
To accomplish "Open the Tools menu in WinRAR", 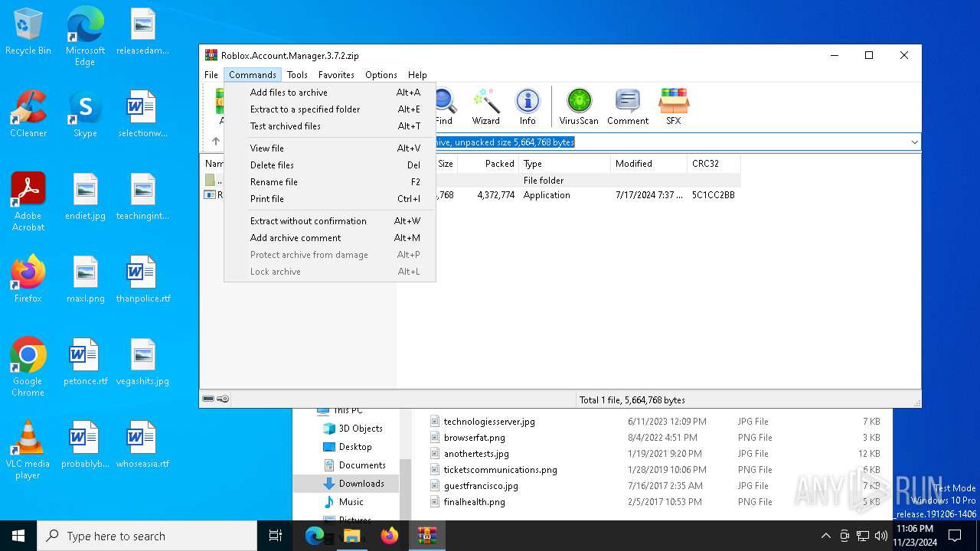I will [x=297, y=74].
